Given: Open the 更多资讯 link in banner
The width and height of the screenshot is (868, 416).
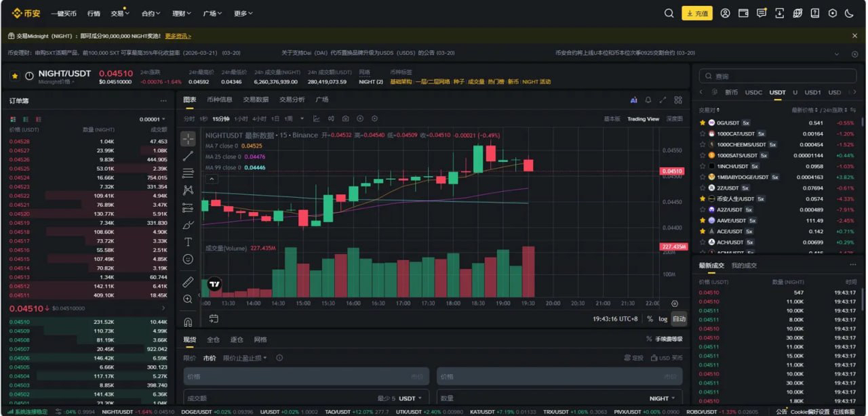Looking at the screenshot, I should click(x=178, y=36).
